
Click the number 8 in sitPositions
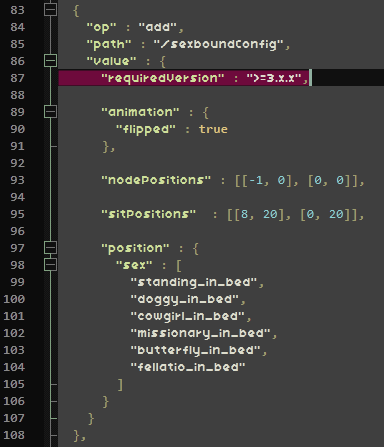point(244,214)
